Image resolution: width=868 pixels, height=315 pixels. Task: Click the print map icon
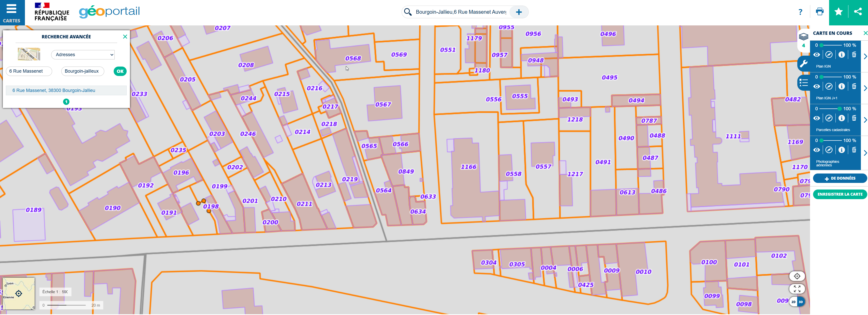819,12
